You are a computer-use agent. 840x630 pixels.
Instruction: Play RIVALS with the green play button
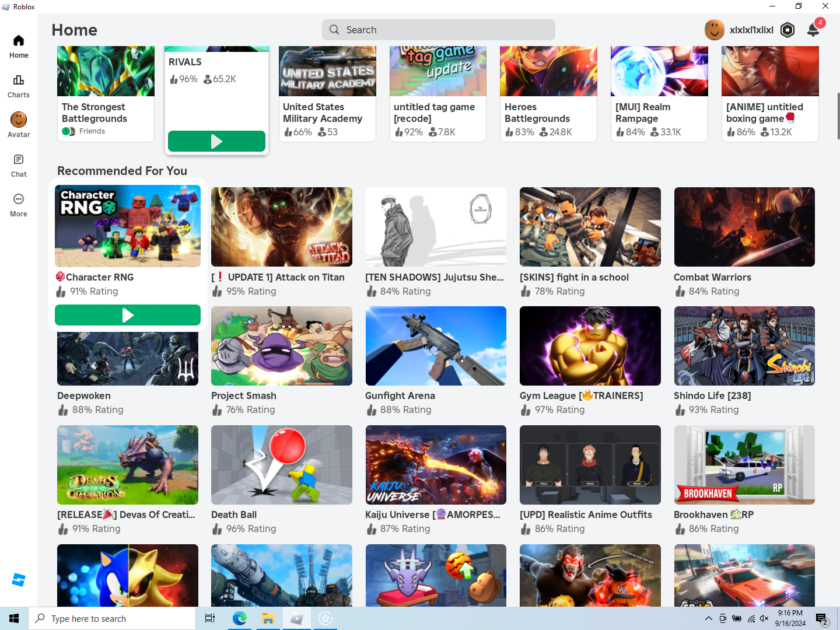pyautogui.click(x=216, y=141)
